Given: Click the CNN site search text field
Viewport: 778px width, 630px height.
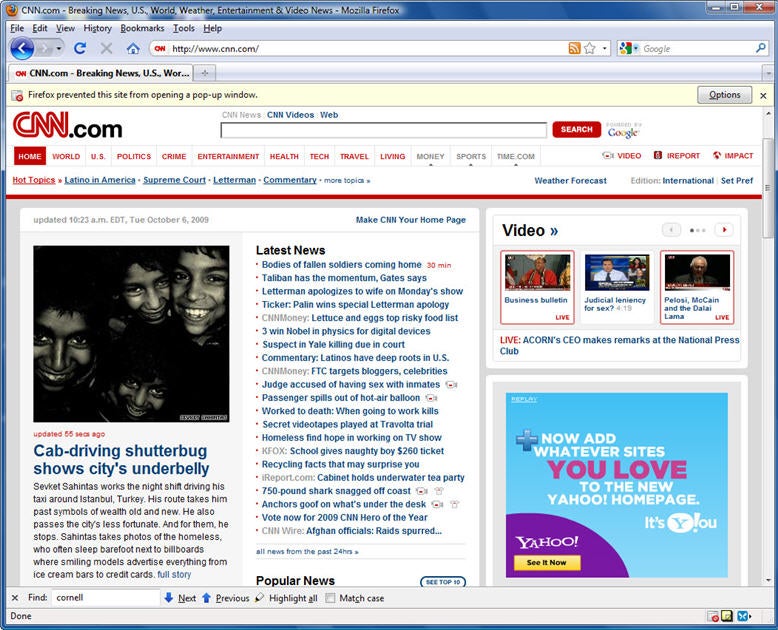Looking at the screenshot, I should (x=384, y=130).
